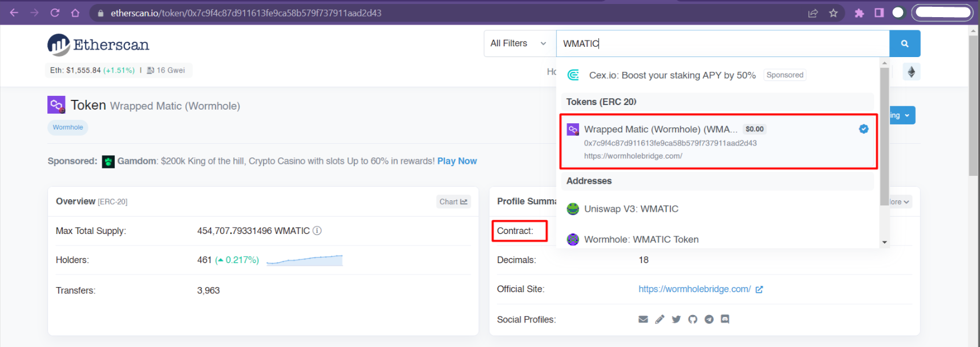Click the Wrapped Matic token logo in the page title
Viewport: 980px width, 347px height.
pyautogui.click(x=56, y=105)
